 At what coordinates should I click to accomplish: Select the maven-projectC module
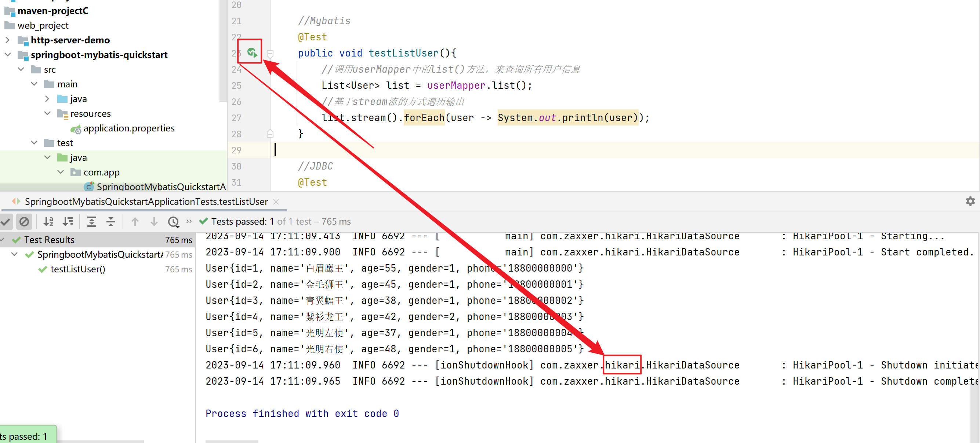coord(53,11)
